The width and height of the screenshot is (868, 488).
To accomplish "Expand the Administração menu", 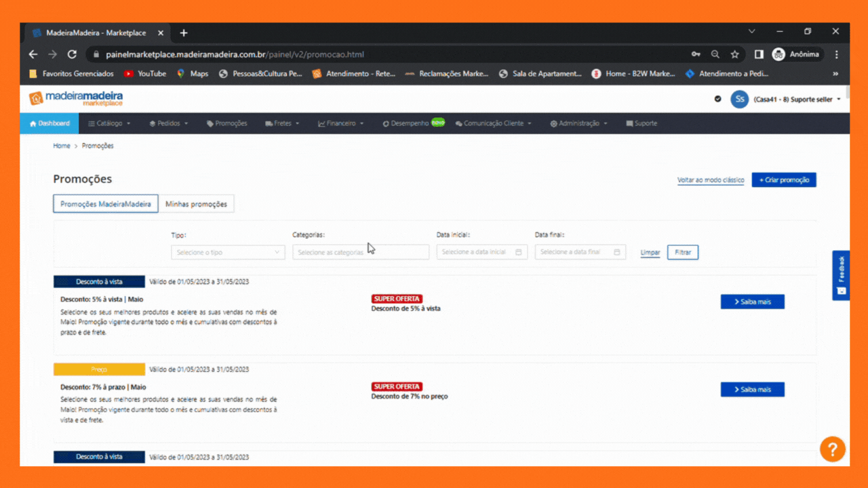I will point(578,123).
